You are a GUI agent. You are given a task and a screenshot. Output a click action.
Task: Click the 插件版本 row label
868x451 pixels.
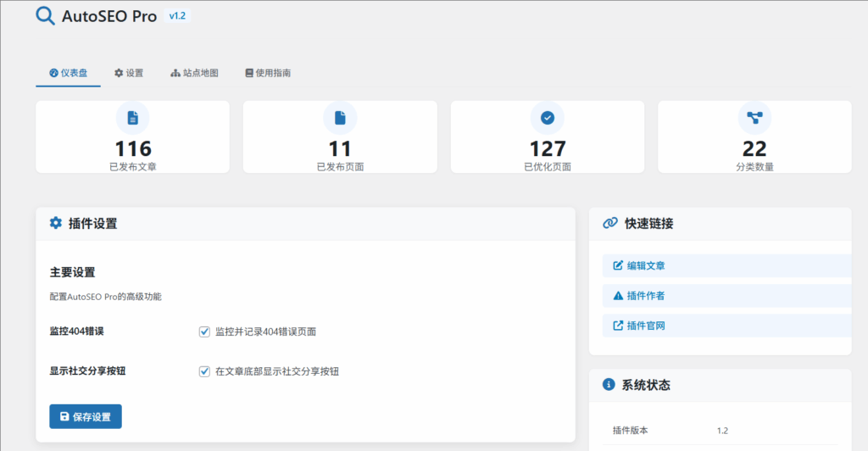click(x=630, y=431)
